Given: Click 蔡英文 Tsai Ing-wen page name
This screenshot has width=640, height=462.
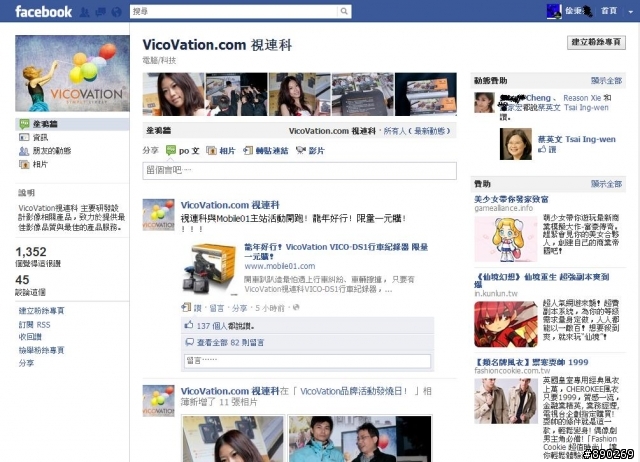Looking at the screenshot, I should 576,139.
